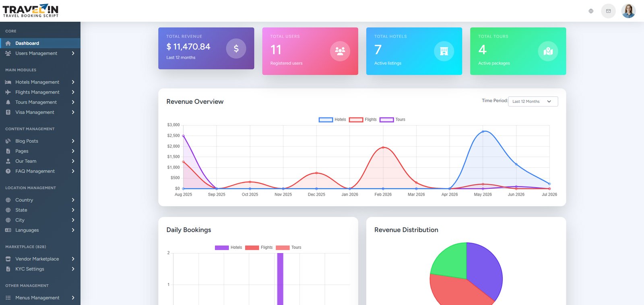Click the Vendor Marketplace store icon
This screenshot has width=644, height=305.
pyautogui.click(x=8, y=259)
